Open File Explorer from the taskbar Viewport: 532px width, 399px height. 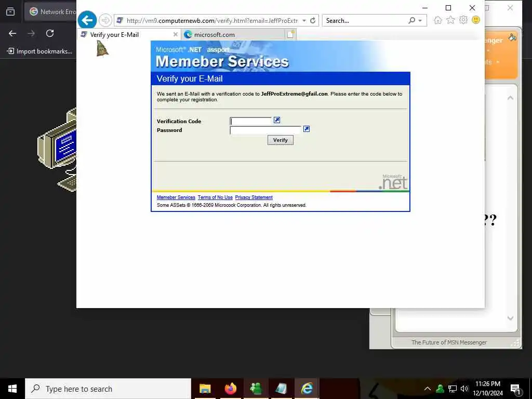pyautogui.click(x=205, y=389)
